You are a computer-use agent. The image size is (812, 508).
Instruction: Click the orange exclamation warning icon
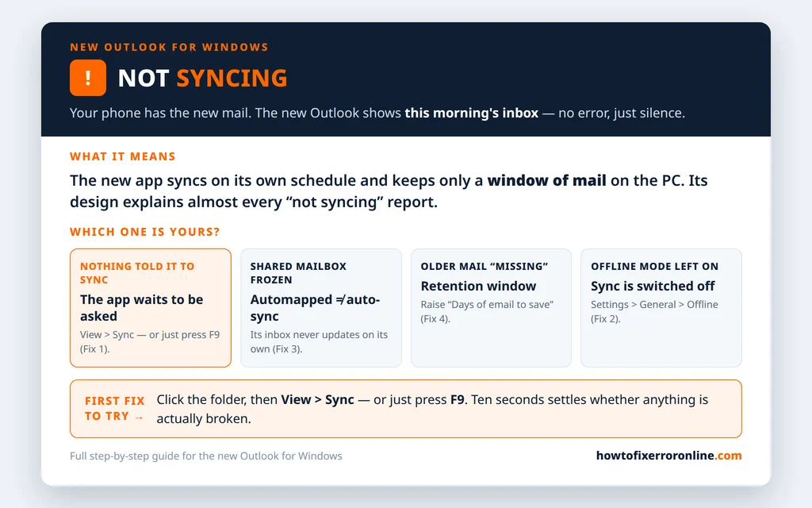pos(88,78)
